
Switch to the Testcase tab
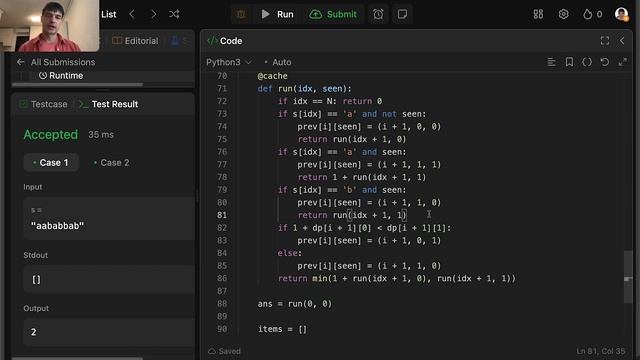tap(43, 104)
